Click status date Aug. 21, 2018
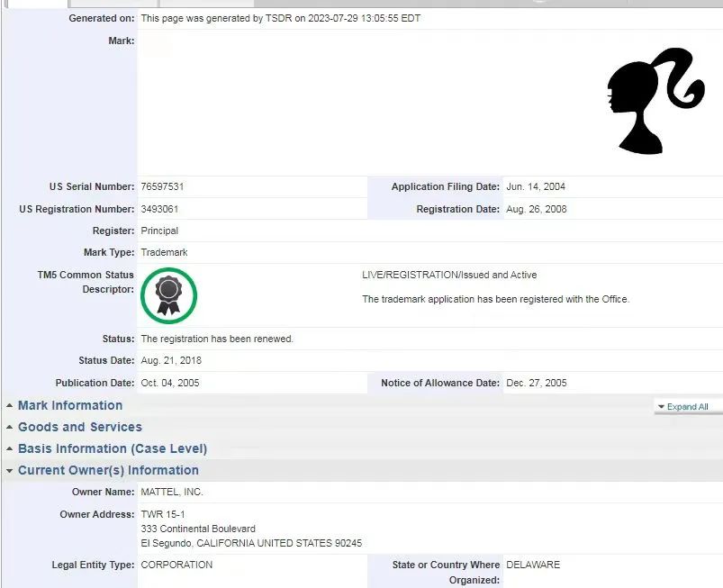Image resolution: width=723 pixels, height=588 pixels. pos(171,361)
